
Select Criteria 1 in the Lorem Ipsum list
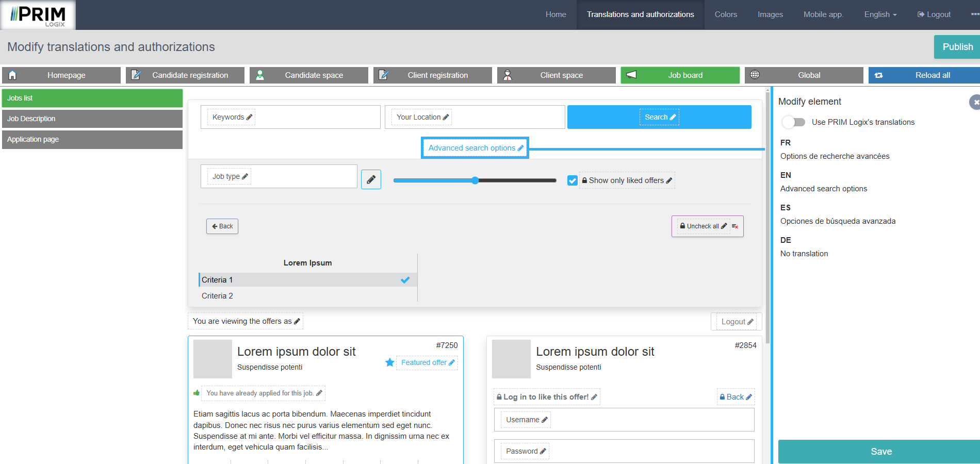(307, 280)
